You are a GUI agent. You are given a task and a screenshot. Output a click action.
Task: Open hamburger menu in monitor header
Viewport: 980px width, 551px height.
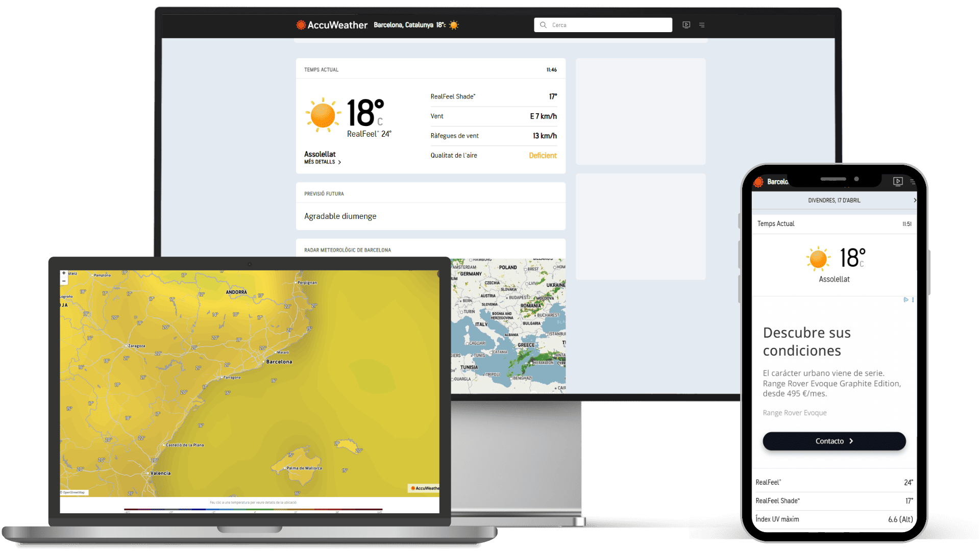click(702, 25)
